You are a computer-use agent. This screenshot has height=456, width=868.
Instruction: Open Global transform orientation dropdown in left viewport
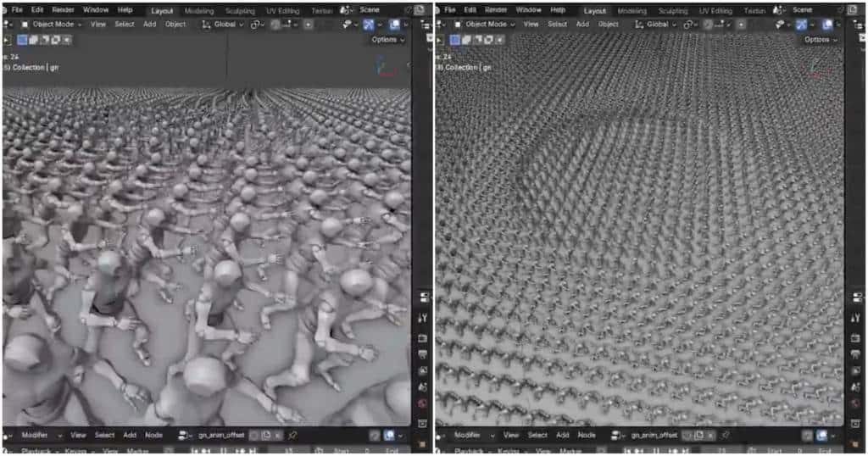tap(223, 25)
